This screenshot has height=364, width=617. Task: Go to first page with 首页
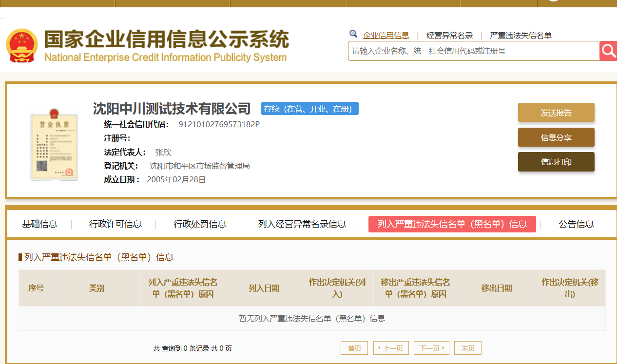(x=354, y=348)
